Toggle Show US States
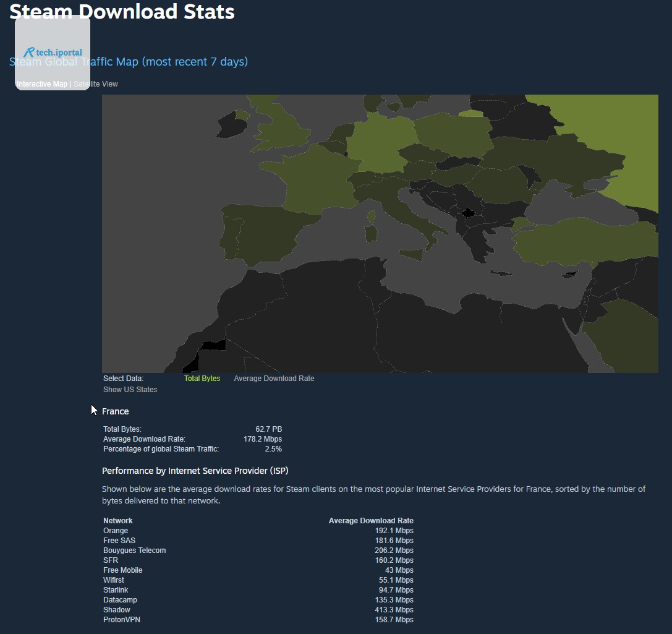The width and height of the screenshot is (672, 634). (130, 390)
